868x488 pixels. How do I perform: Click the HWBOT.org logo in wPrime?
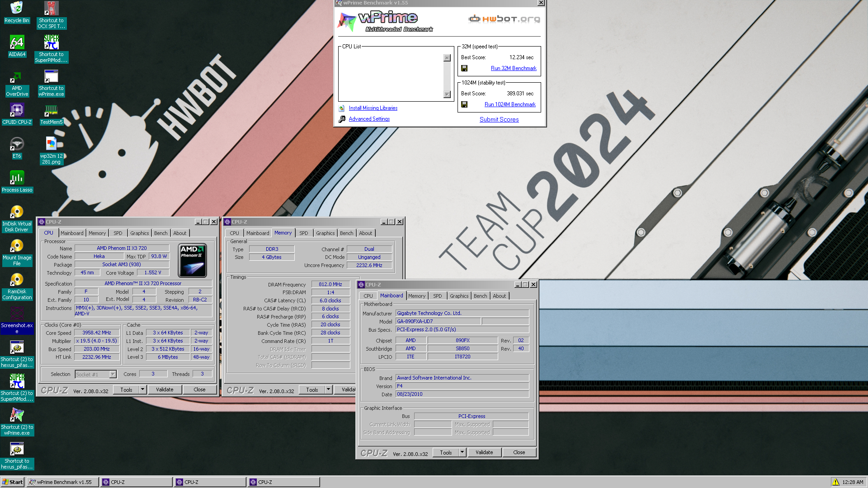click(x=504, y=19)
